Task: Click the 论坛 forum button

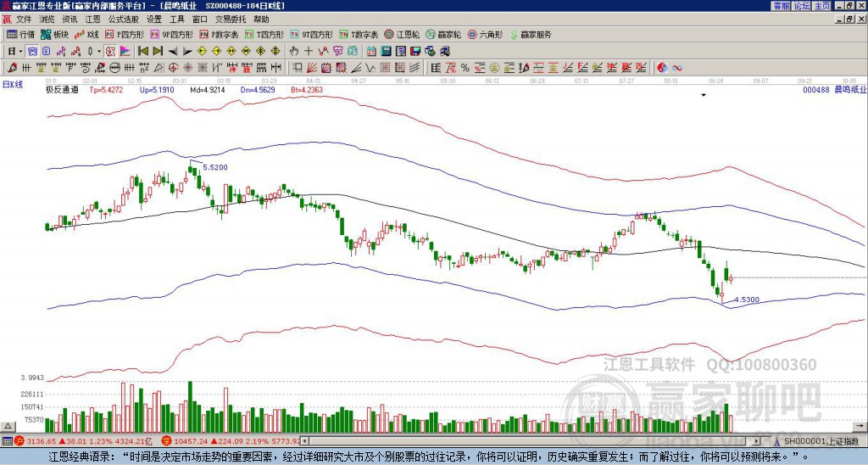Action: click(802, 6)
